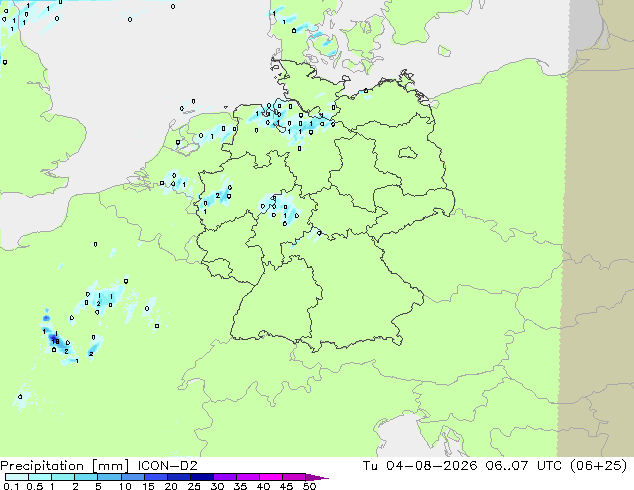Select the 5–10 mm legend color swatch
Screen dimensions: 634x490
[109, 477]
